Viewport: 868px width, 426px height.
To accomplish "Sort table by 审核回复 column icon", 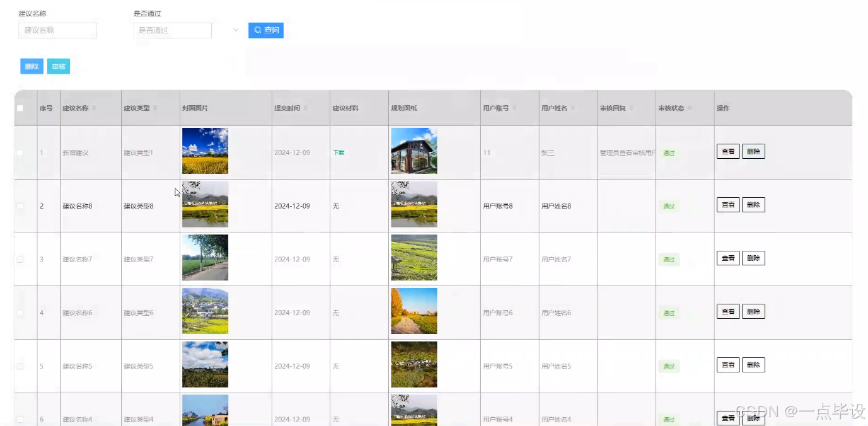I will (632, 108).
